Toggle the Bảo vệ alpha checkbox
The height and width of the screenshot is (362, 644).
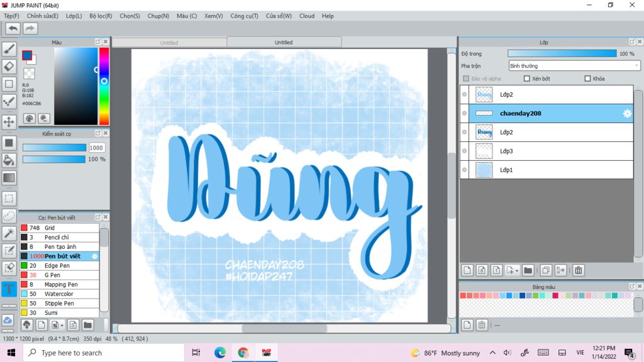tap(466, 79)
